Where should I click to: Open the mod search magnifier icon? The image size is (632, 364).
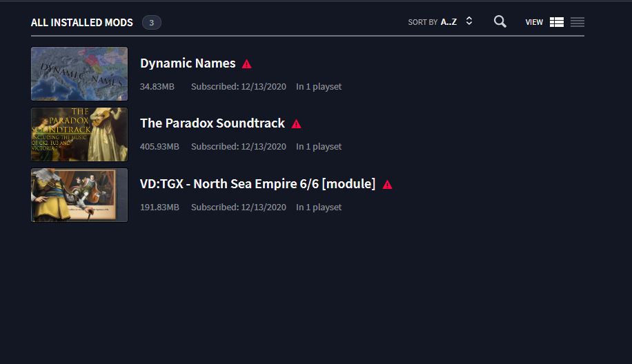[x=500, y=22]
